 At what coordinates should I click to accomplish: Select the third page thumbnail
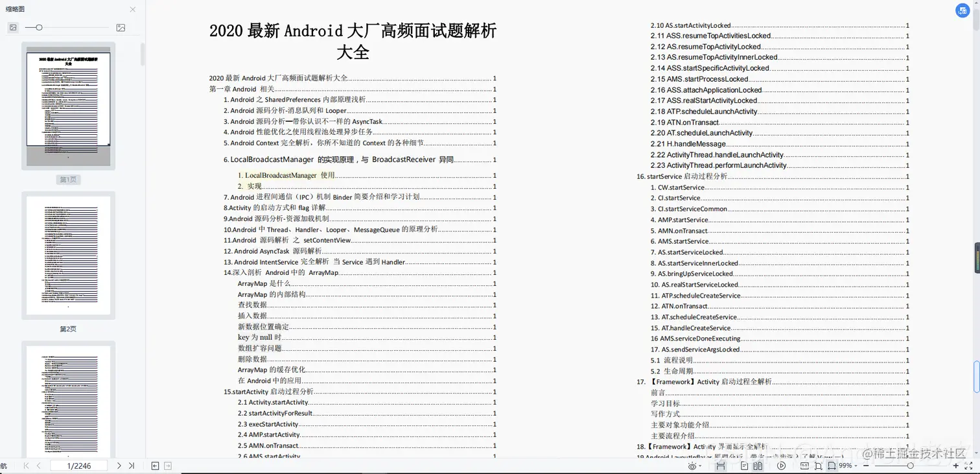[x=68, y=399]
